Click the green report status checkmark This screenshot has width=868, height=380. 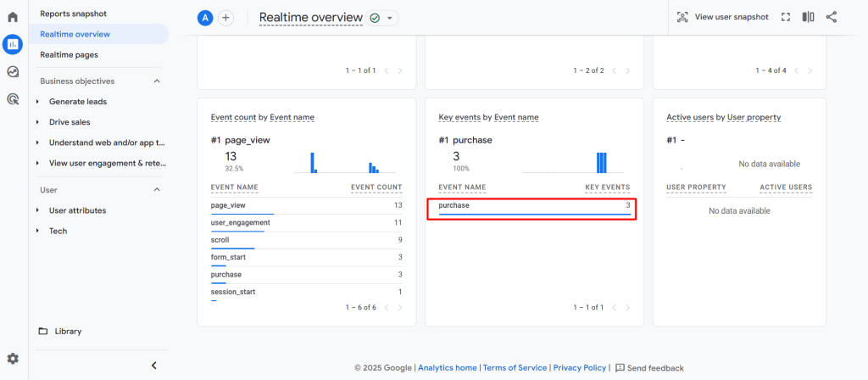[375, 19]
